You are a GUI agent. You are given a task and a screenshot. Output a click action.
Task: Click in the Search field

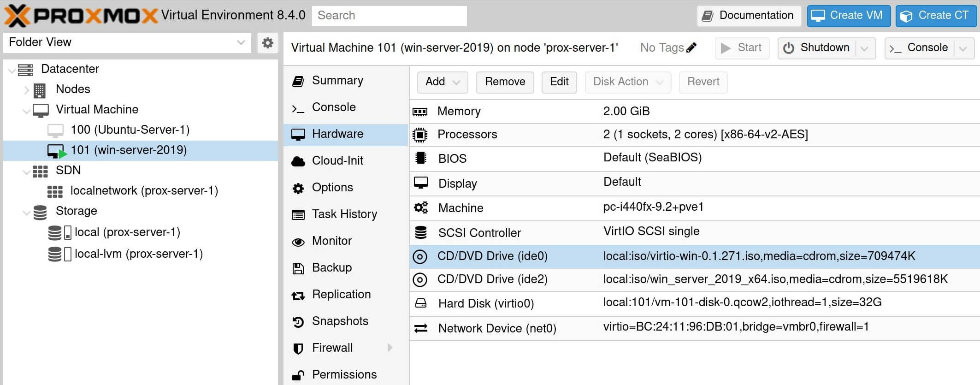(390, 16)
